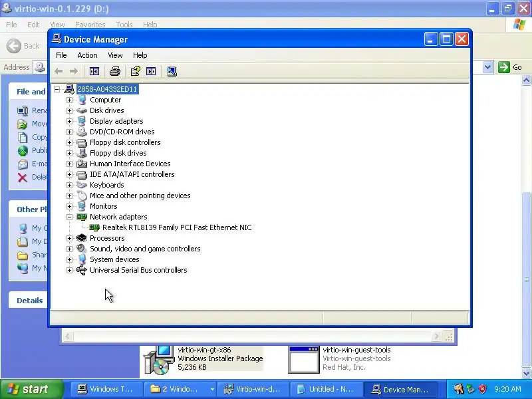Screen dimensions: 532x399
Task: Expand the Monitors node
Action: coord(70,206)
